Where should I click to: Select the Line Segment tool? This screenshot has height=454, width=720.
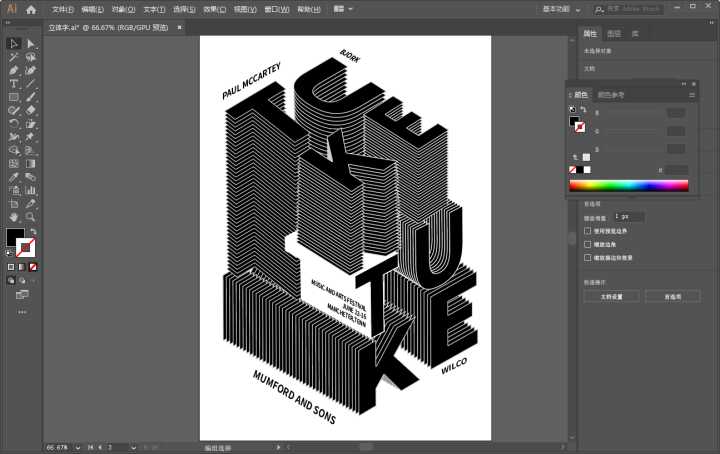[31, 84]
